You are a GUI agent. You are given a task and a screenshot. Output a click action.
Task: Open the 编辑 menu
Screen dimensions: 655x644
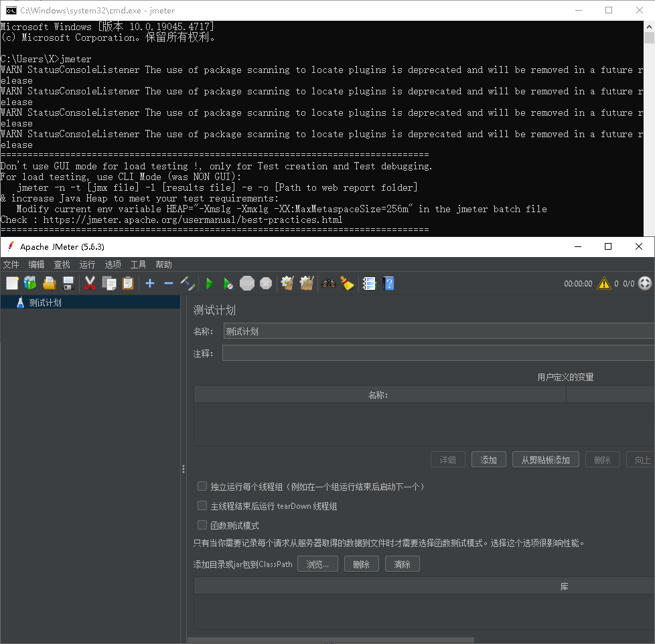click(x=36, y=264)
